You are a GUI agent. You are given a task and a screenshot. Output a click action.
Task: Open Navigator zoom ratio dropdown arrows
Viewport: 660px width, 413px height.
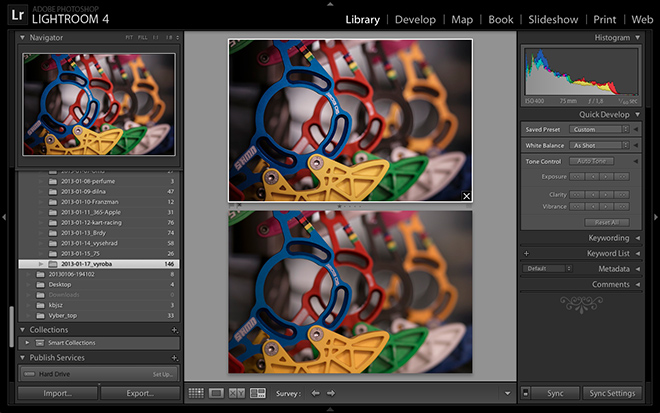177,38
